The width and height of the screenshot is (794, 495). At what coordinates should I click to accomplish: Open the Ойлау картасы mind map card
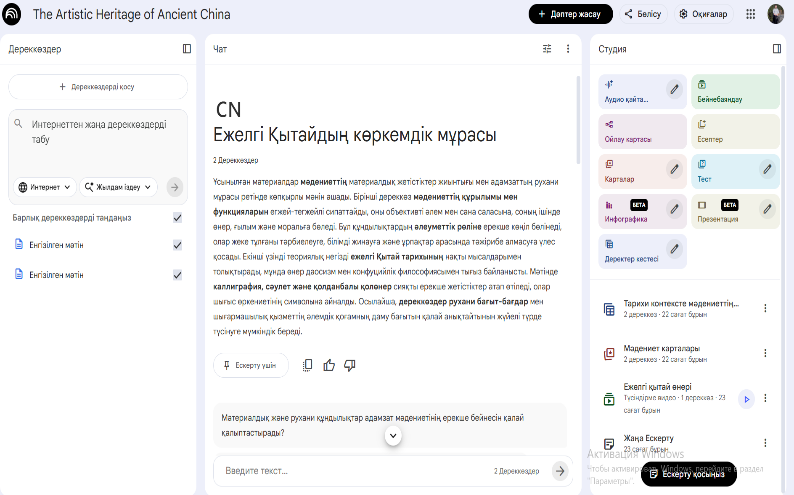pos(642,132)
